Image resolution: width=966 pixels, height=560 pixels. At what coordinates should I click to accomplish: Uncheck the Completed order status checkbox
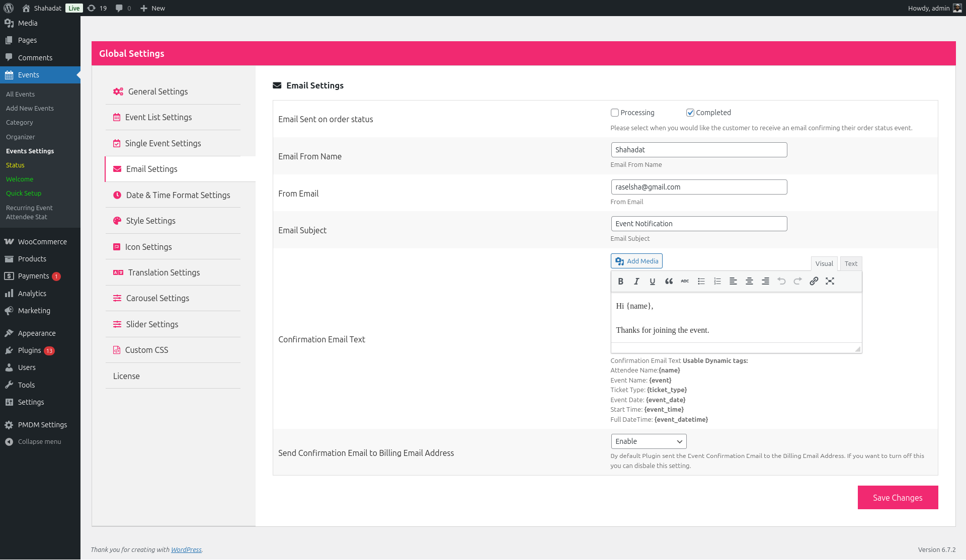click(690, 113)
